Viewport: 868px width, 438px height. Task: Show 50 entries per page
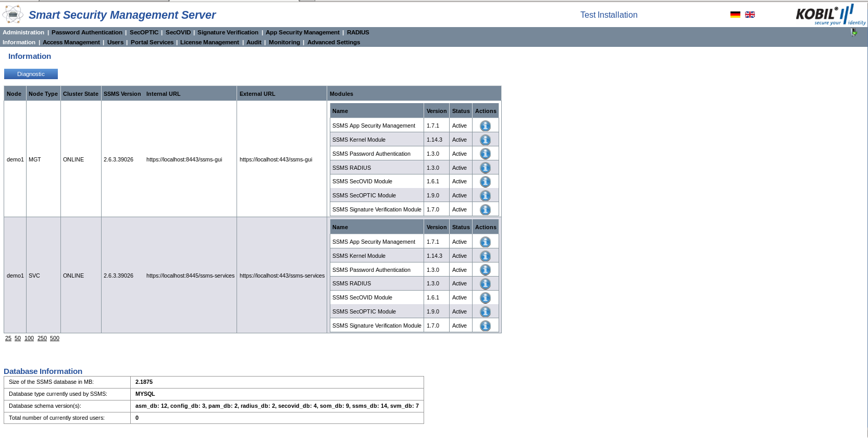18,338
